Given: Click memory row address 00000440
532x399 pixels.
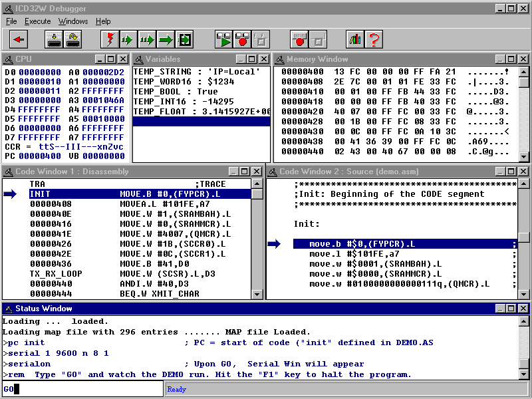Looking at the screenshot, I should [x=303, y=152].
